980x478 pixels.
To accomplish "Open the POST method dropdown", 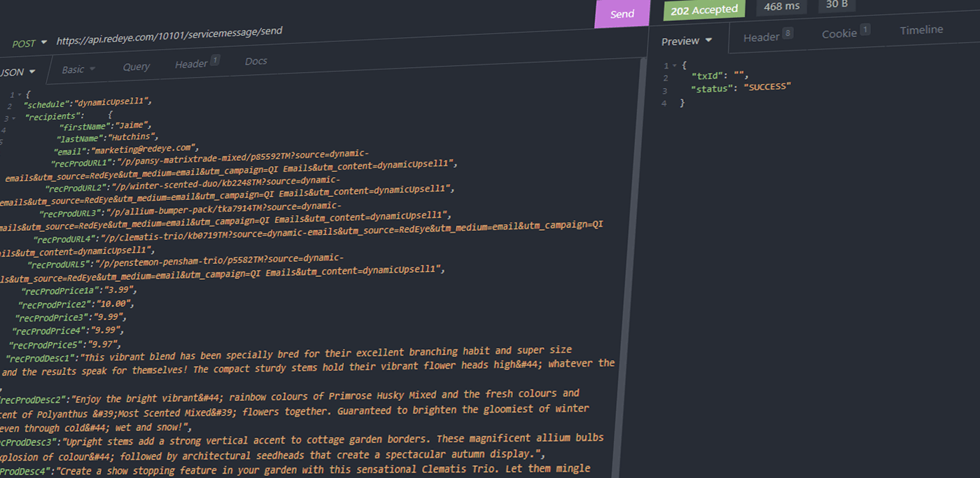I will click(x=27, y=43).
